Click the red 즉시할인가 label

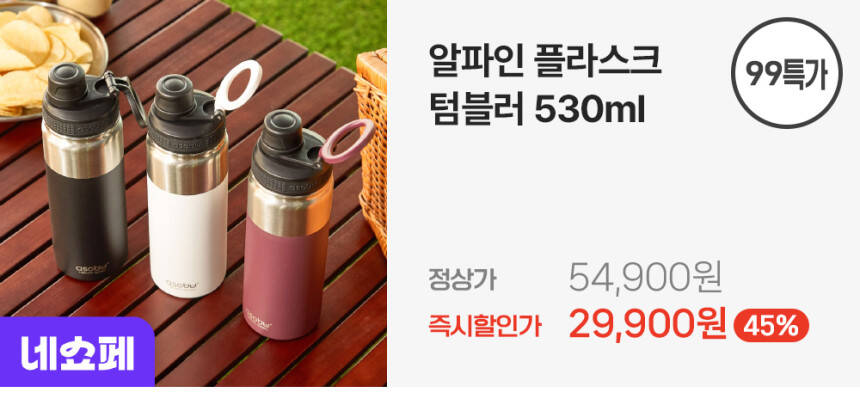[x=485, y=326]
